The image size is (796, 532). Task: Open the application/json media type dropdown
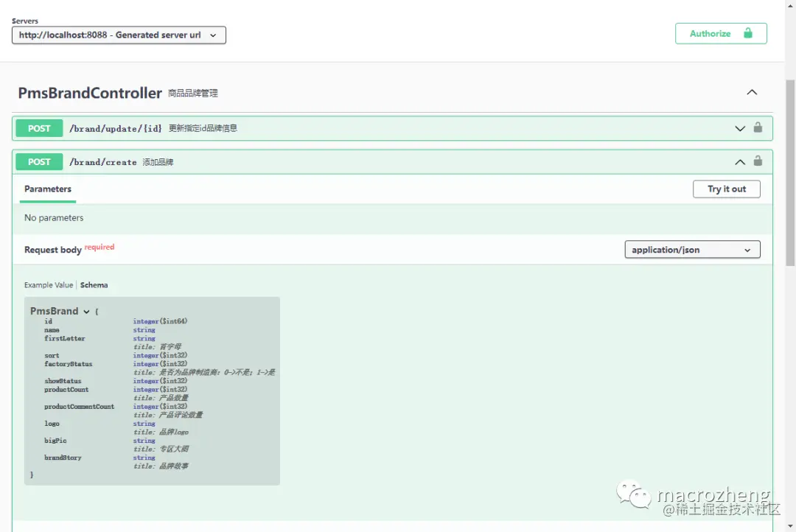click(691, 249)
